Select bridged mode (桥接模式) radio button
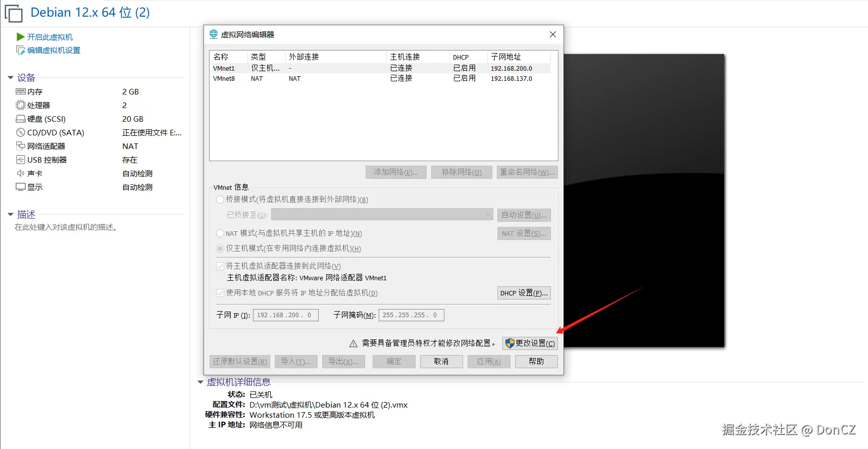868x449 pixels. coord(220,199)
